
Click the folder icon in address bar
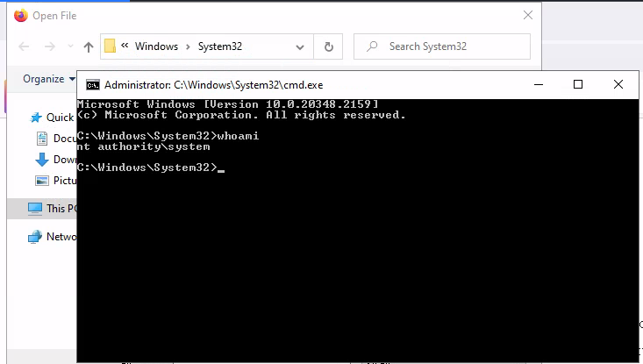(x=110, y=46)
